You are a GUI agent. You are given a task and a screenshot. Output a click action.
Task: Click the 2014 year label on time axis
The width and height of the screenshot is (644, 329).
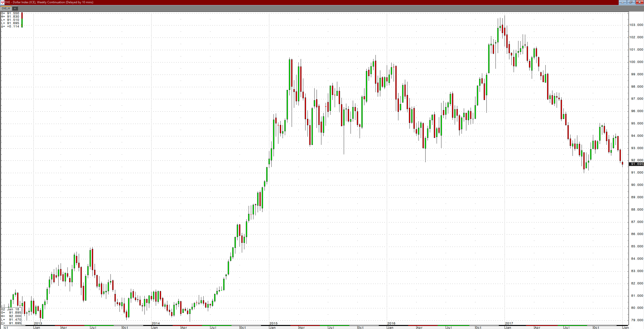tap(156, 323)
